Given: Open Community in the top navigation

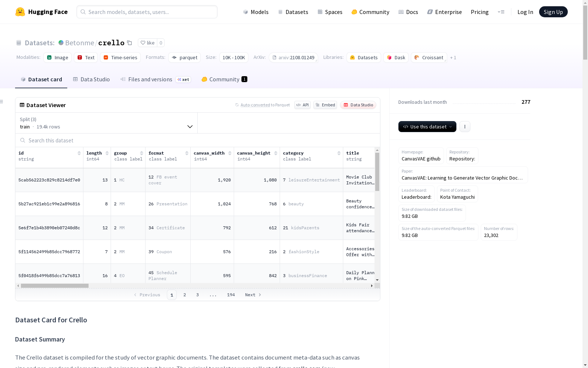Looking at the screenshot, I should 370,12.
